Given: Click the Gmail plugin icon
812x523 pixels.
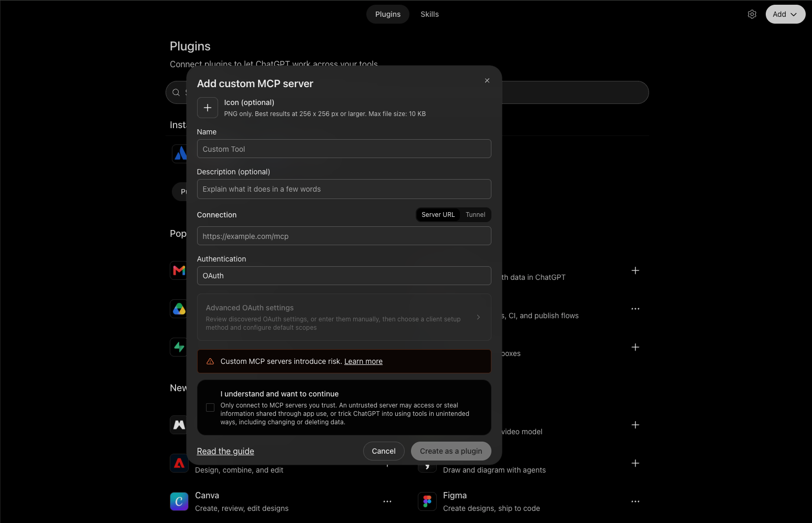Looking at the screenshot, I should (179, 270).
